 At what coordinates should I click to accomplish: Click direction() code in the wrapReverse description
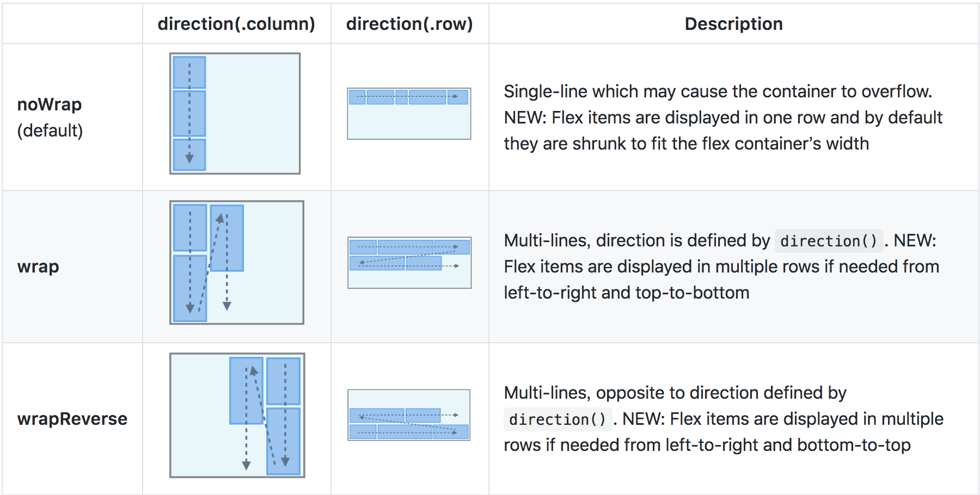[x=558, y=419]
